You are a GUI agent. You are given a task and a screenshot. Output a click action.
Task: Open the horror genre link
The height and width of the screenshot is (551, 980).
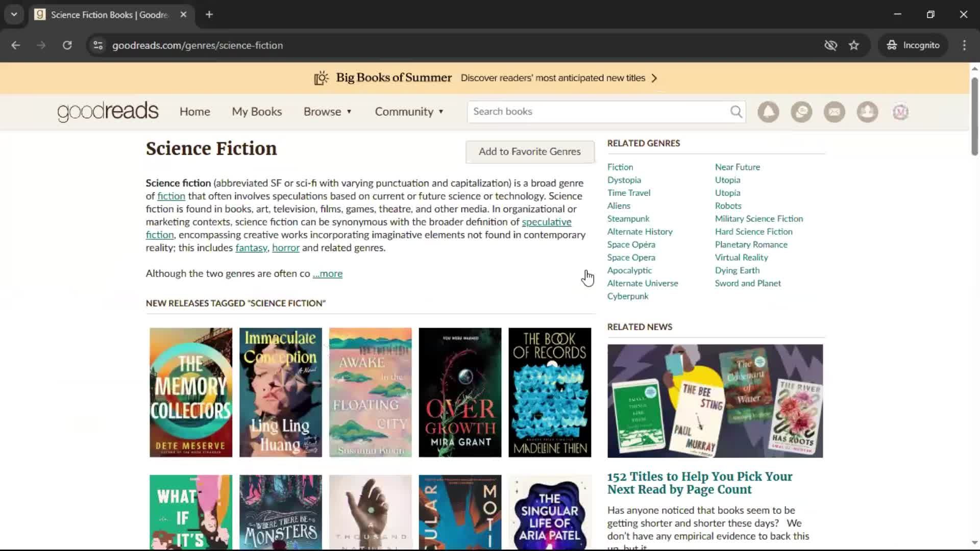click(x=285, y=248)
